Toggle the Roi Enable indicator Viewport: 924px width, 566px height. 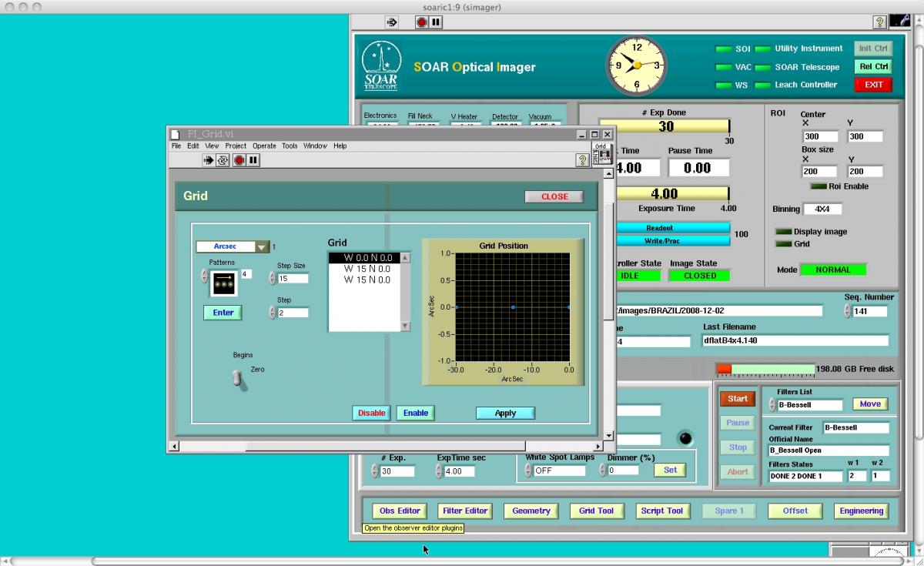point(818,186)
